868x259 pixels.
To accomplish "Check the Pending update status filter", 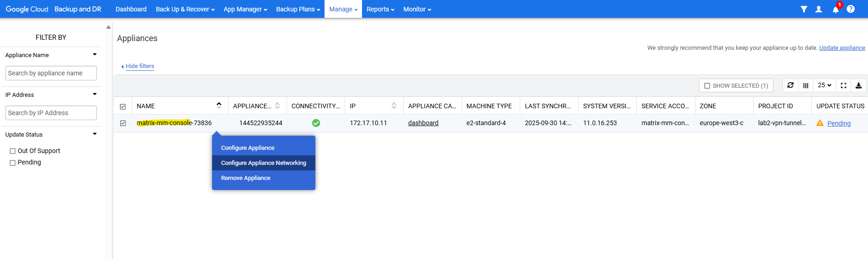I will tap(13, 163).
